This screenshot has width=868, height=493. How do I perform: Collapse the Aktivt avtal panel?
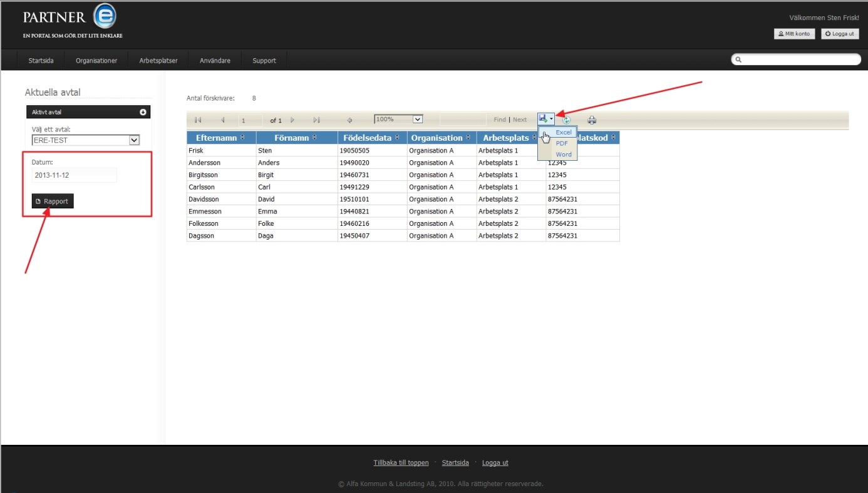coord(143,112)
